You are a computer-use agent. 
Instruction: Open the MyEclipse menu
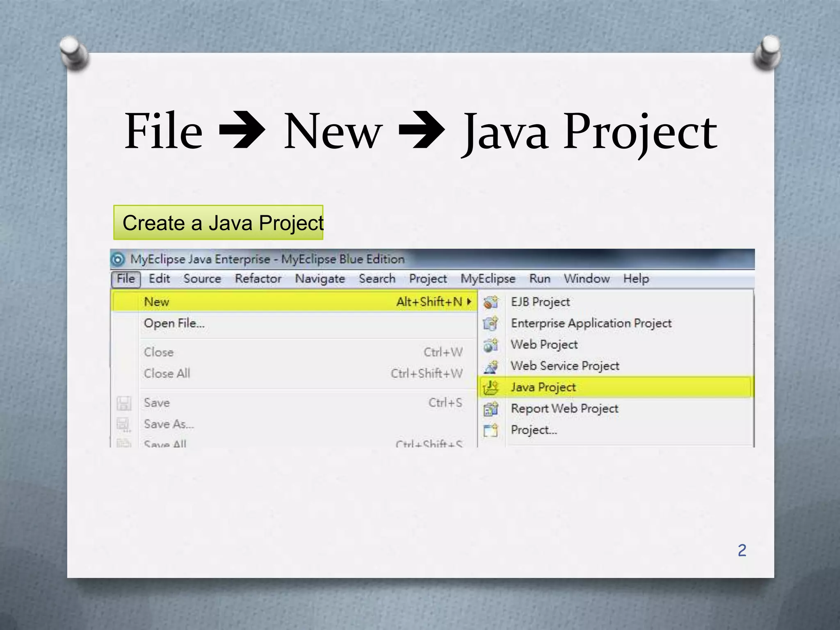point(488,279)
